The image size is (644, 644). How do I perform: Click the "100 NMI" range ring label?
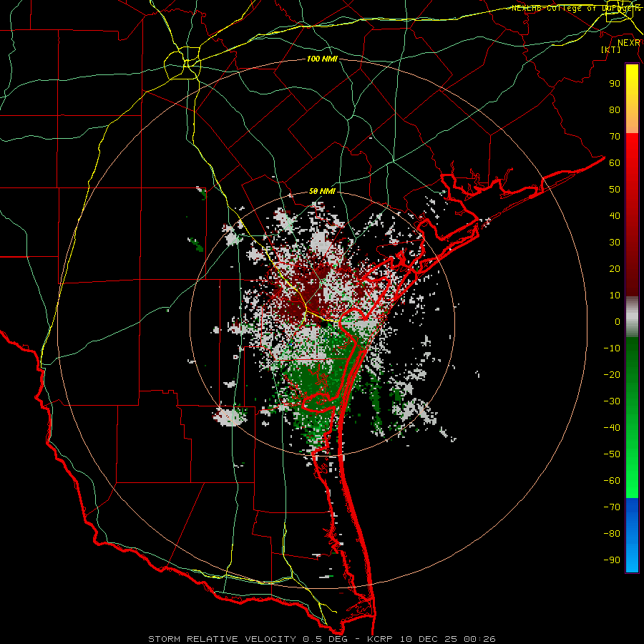(x=322, y=59)
